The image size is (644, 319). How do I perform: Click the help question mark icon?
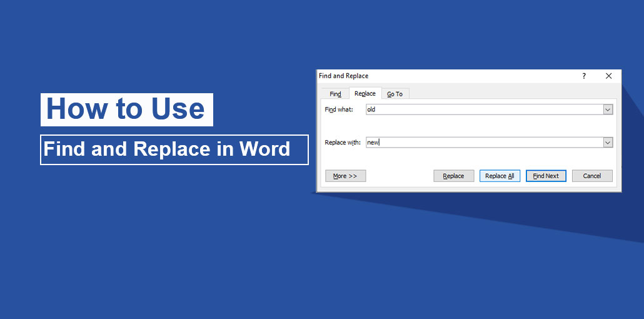click(584, 76)
